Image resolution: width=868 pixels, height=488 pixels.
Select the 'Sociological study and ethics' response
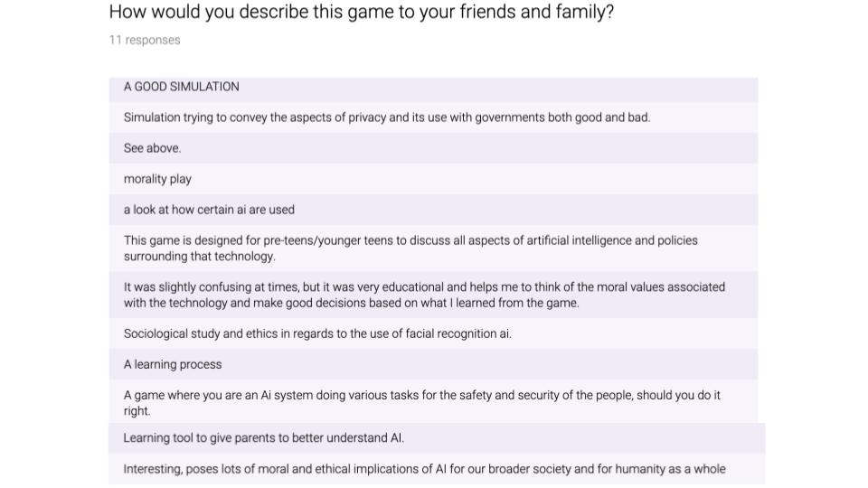(x=433, y=333)
